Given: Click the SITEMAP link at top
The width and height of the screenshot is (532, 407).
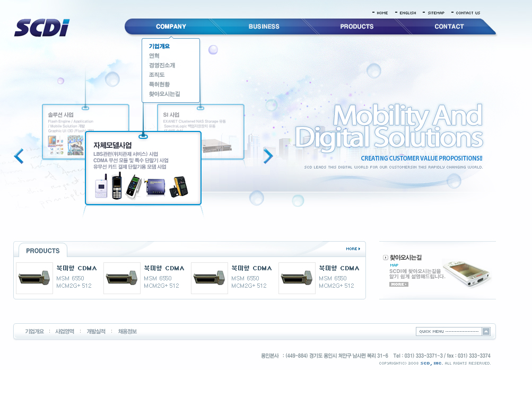Looking at the screenshot, I should (x=436, y=13).
